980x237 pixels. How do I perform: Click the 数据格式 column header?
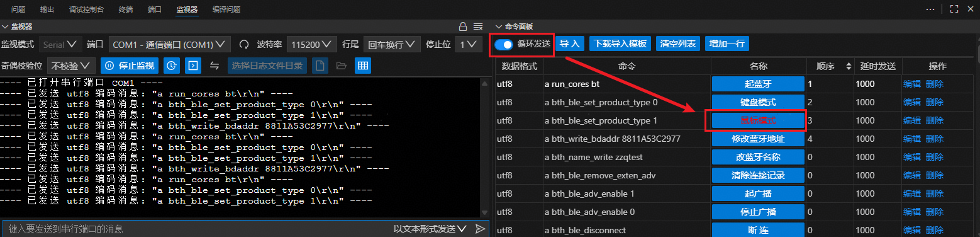click(519, 66)
